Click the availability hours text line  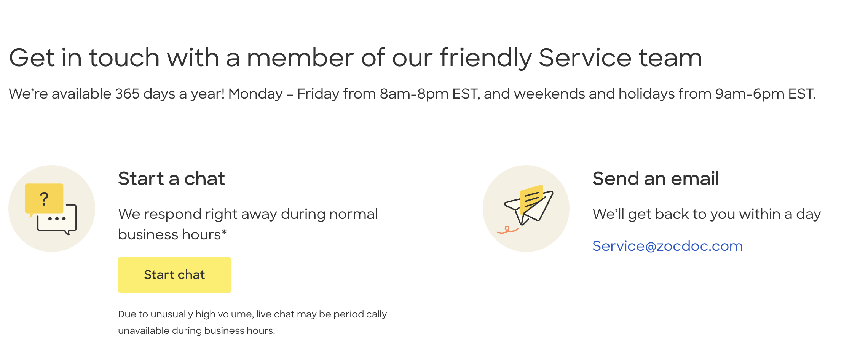[x=412, y=94]
